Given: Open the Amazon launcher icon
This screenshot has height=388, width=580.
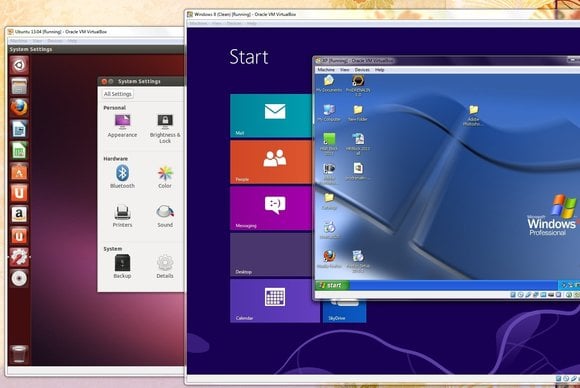Looking at the screenshot, I should click(x=19, y=214).
